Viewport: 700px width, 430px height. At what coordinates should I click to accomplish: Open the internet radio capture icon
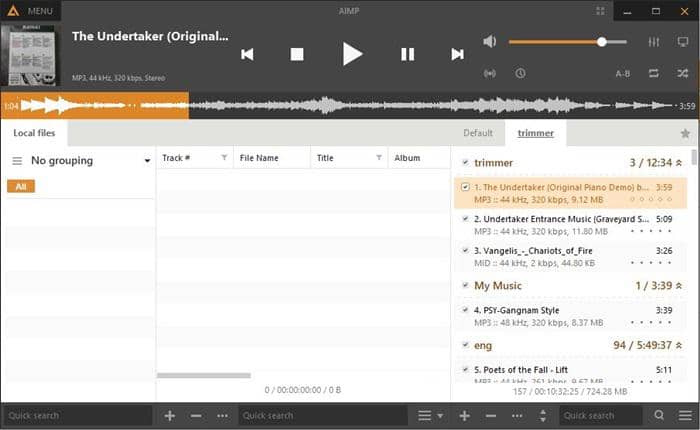(x=490, y=73)
